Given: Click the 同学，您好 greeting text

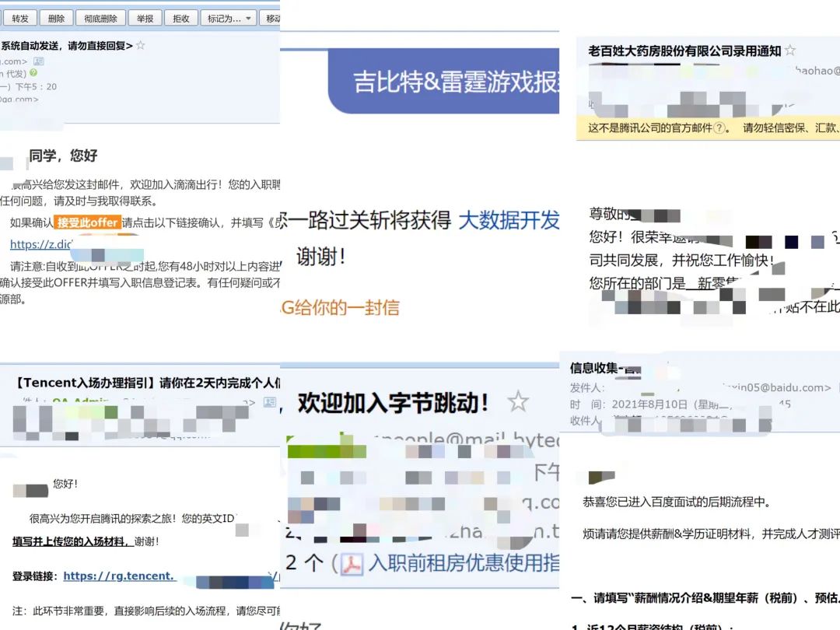Looking at the screenshot, I should click(63, 156).
